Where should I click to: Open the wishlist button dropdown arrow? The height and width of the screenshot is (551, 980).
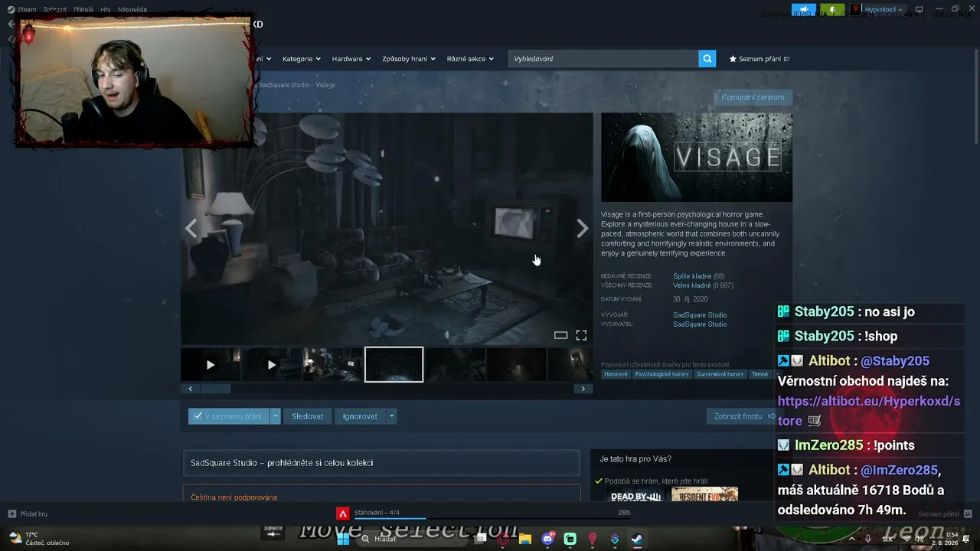276,416
